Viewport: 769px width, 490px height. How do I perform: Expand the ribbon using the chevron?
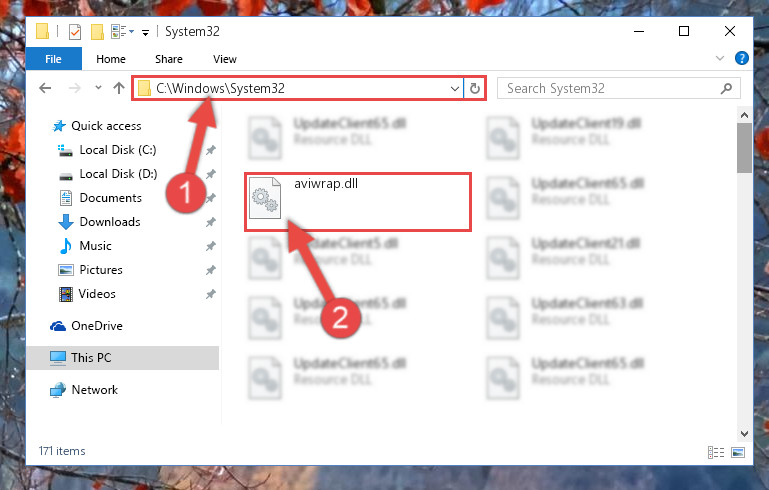[x=719, y=58]
